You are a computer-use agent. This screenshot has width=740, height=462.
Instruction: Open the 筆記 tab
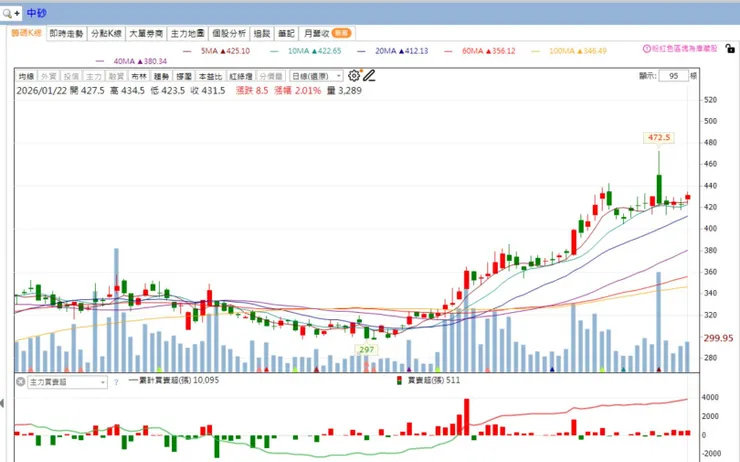coord(286,34)
